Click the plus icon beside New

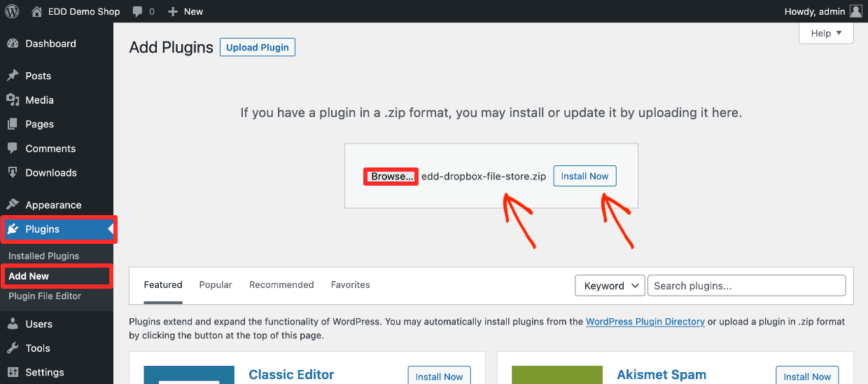pyautogui.click(x=173, y=11)
